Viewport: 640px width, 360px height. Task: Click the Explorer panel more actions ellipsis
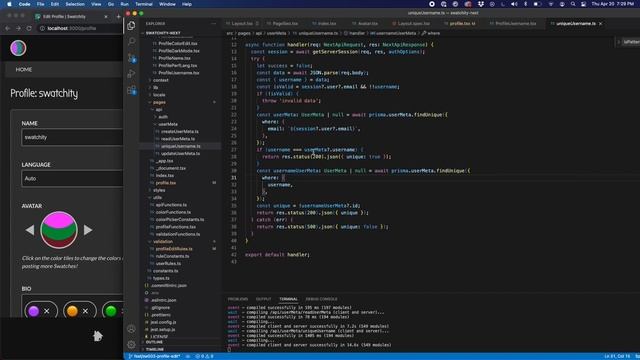click(213, 24)
